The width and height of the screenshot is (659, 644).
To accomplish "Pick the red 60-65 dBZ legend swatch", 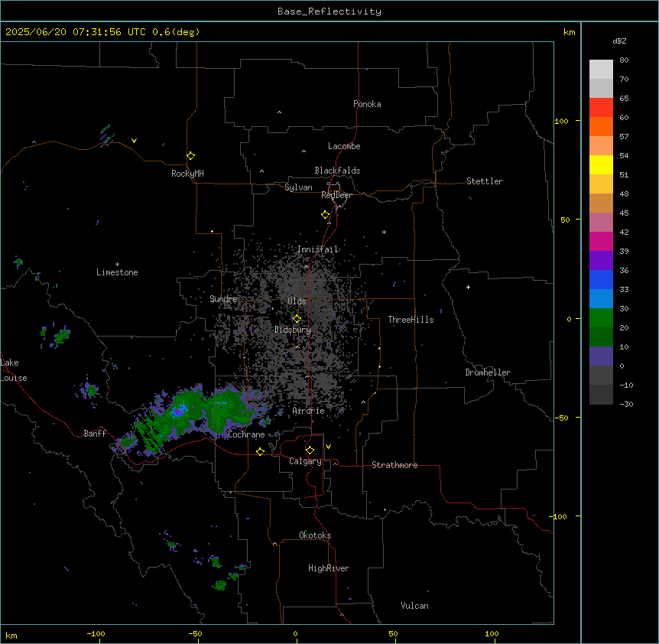I will 601,108.
